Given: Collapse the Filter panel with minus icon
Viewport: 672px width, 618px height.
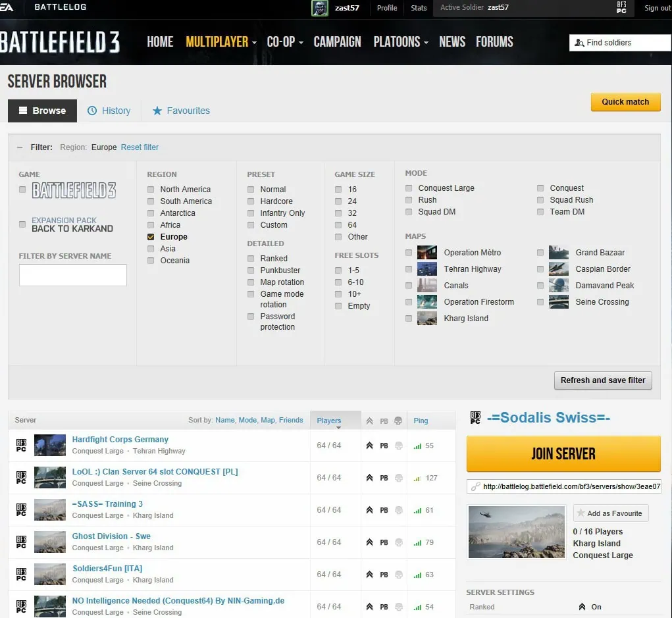Looking at the screenshot, I should pos(19,147).
